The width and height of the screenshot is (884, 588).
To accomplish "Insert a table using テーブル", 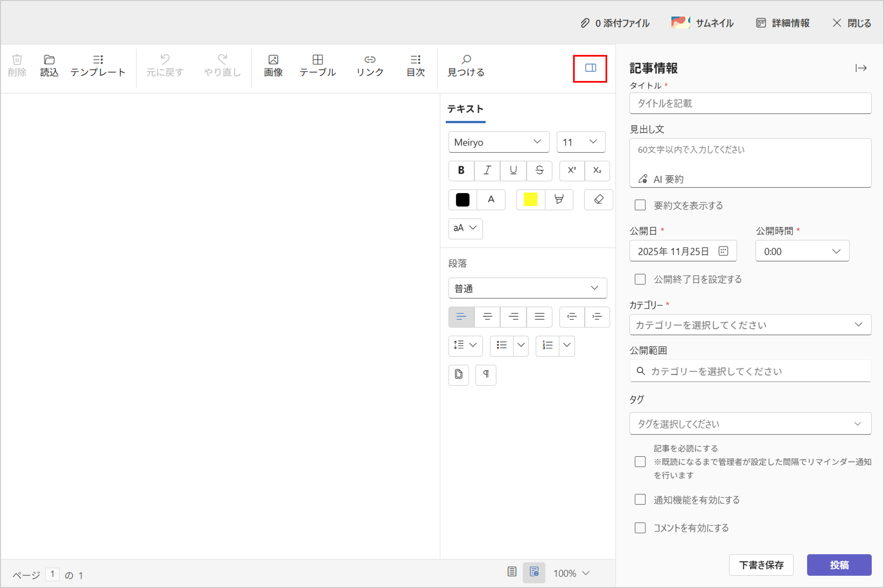I will [x=317, y=66].
